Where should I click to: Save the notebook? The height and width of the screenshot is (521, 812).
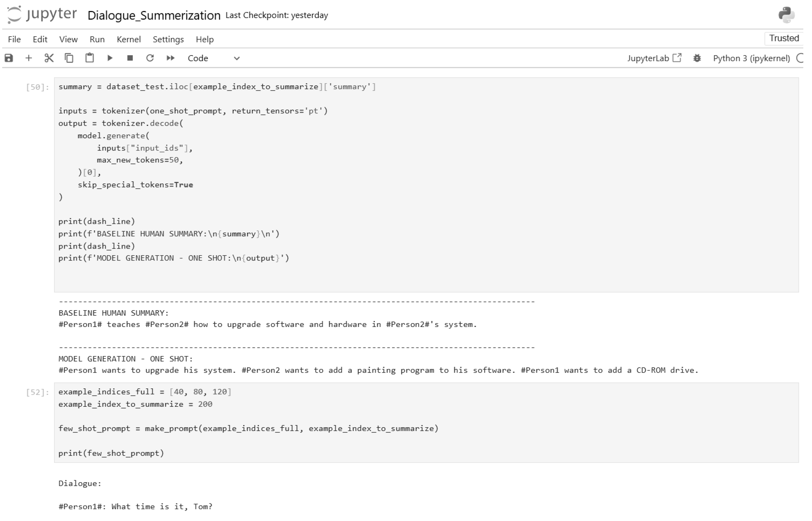(8, 58)
